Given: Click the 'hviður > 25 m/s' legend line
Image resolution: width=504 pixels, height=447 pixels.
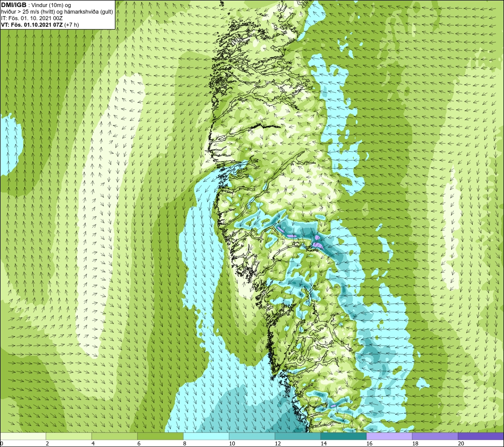Looking at the screenshot, I should (x=57, y=12).
